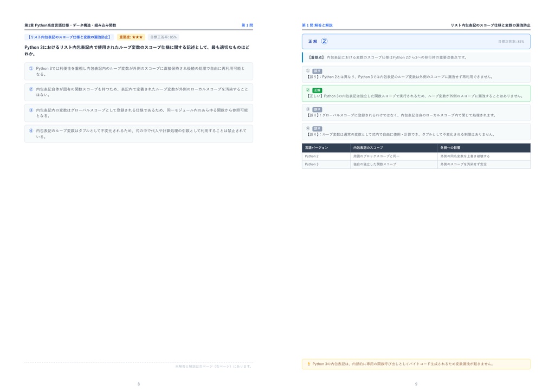Click page number 8
555x392 pixels.
click(x=139, y=384)
